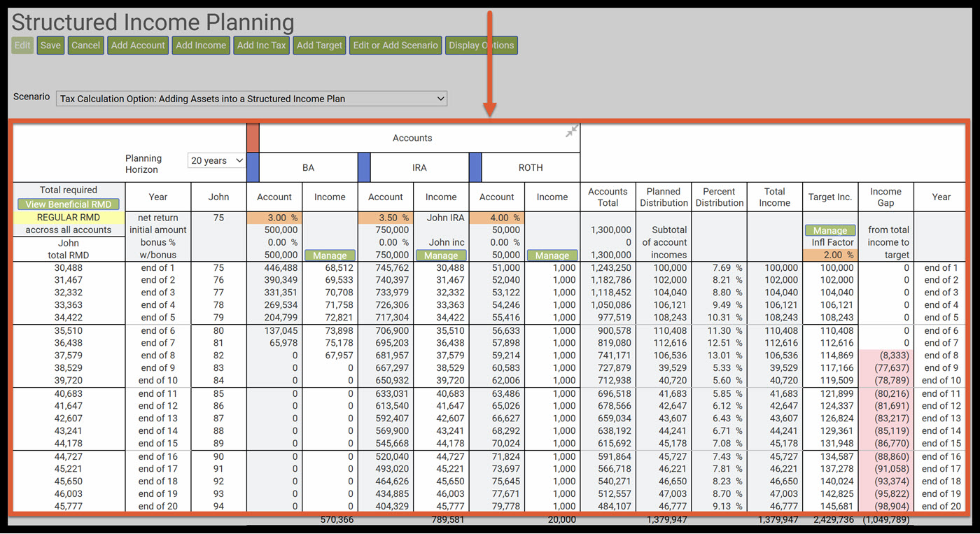980x534 pixels.
Task: Click Manage under the IRA Income column
Action: (x=441, y=255)
